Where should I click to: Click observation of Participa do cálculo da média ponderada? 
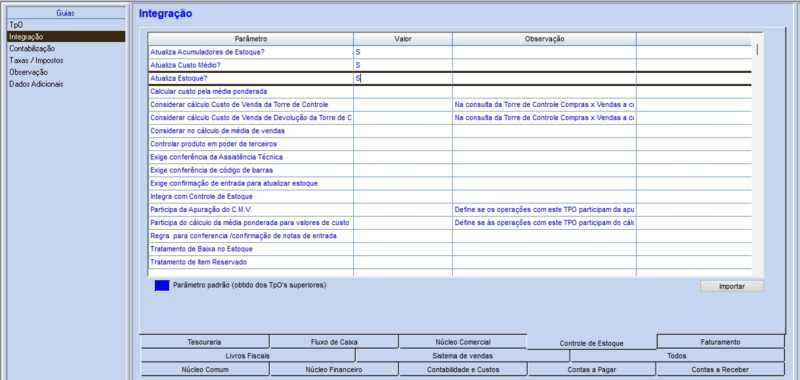pyautogui.click(x=544, y=223)
